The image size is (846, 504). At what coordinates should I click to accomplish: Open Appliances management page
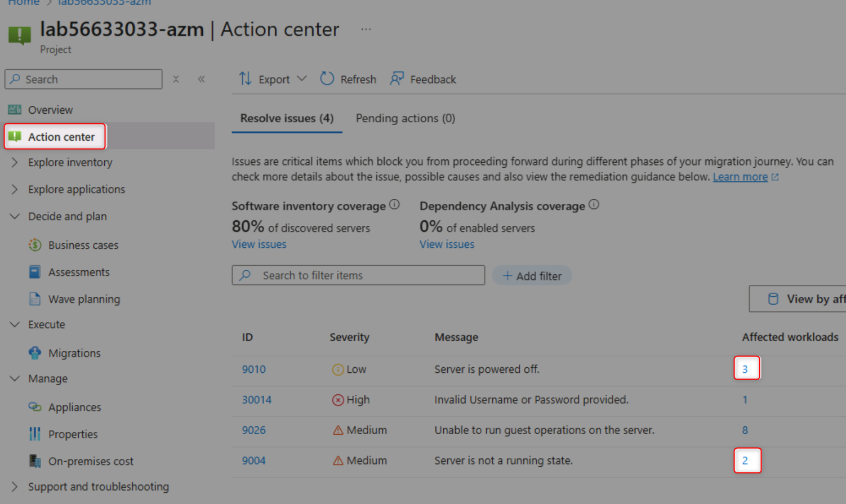coord(74,407)
